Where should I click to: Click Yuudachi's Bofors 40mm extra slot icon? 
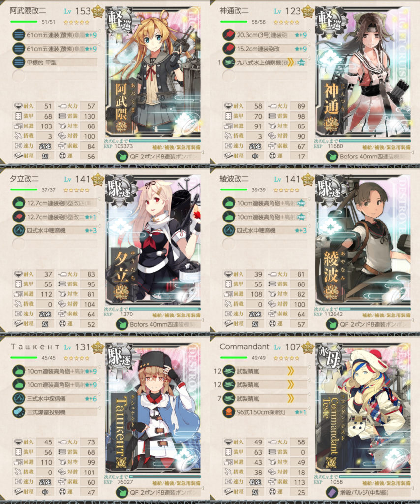121,324
